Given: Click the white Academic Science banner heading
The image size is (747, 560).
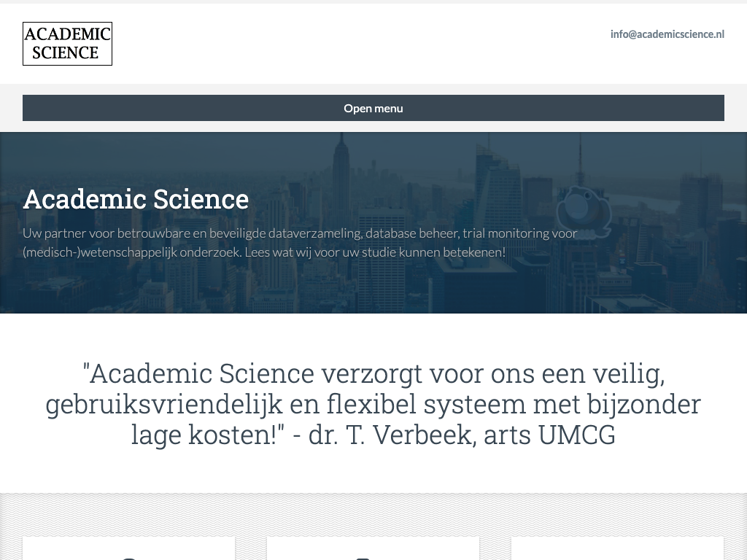Looking at the screenshot, I should click(136, 199).
